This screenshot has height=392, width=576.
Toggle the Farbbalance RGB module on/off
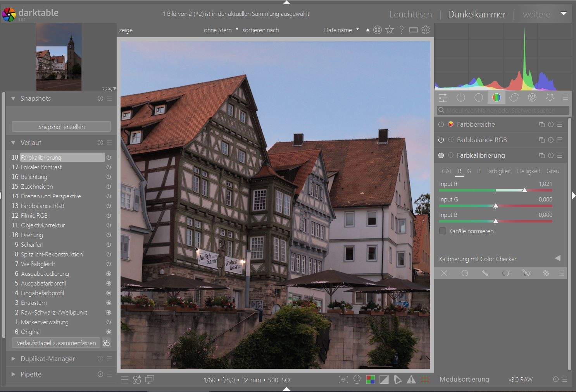(x=441, y=140)
